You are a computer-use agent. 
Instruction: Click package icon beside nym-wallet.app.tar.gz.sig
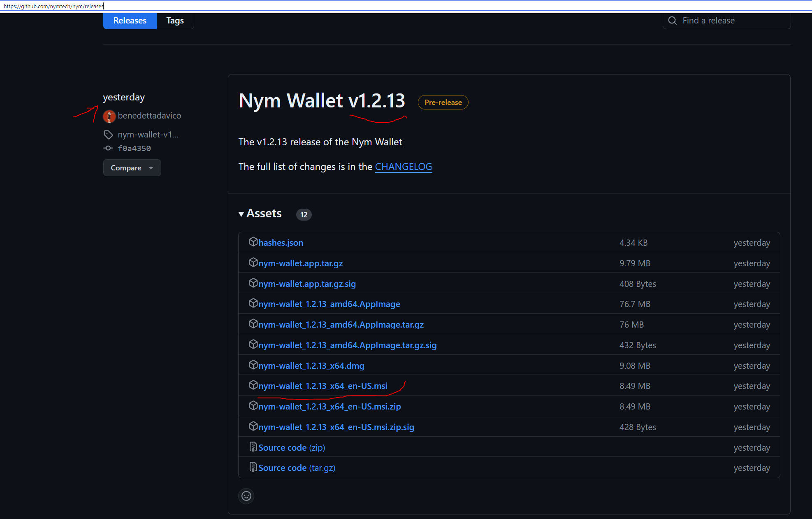coord(253,283)
